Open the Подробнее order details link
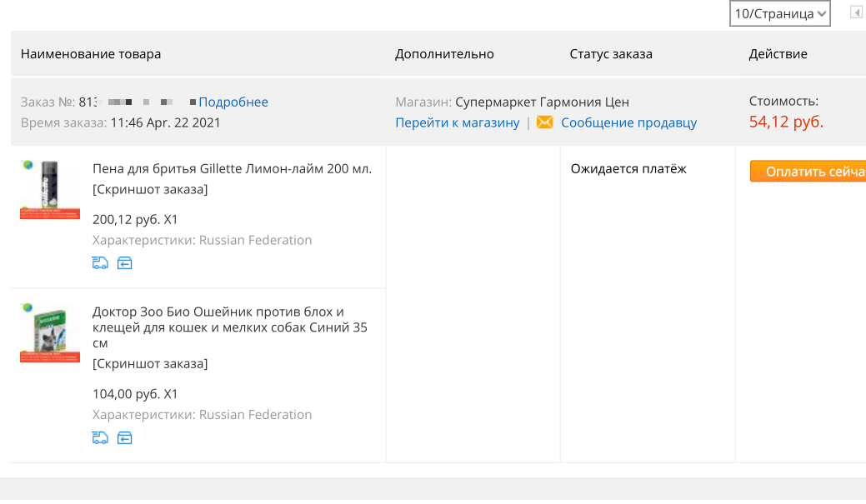This screenshot has width=866, height=504. 233,102
